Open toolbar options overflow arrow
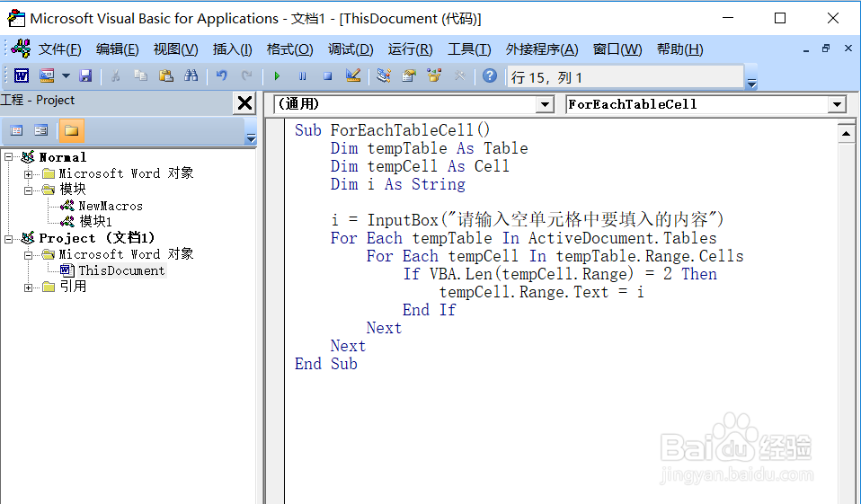 [751, 84]
